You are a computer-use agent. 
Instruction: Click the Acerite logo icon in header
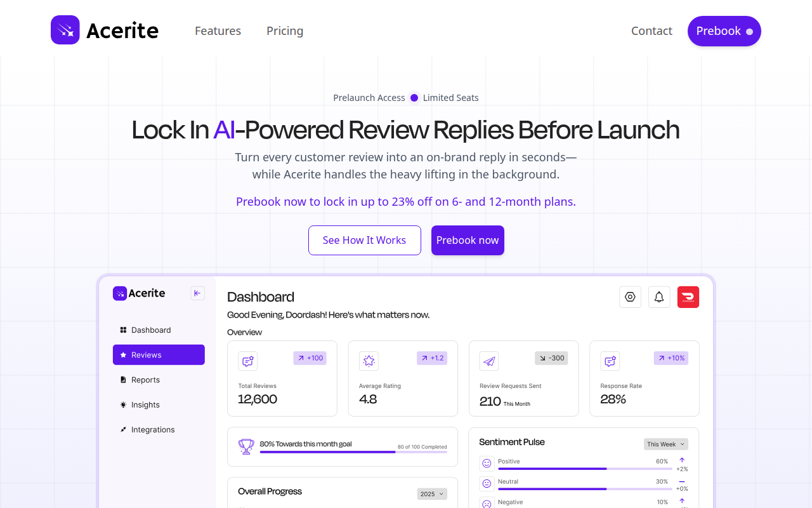[x=65, y=30]
